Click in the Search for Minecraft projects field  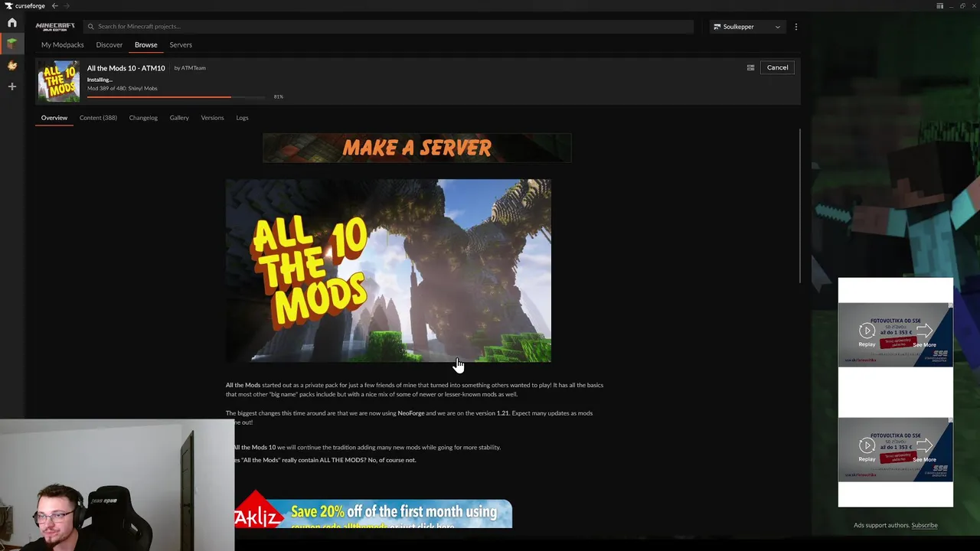388,26
